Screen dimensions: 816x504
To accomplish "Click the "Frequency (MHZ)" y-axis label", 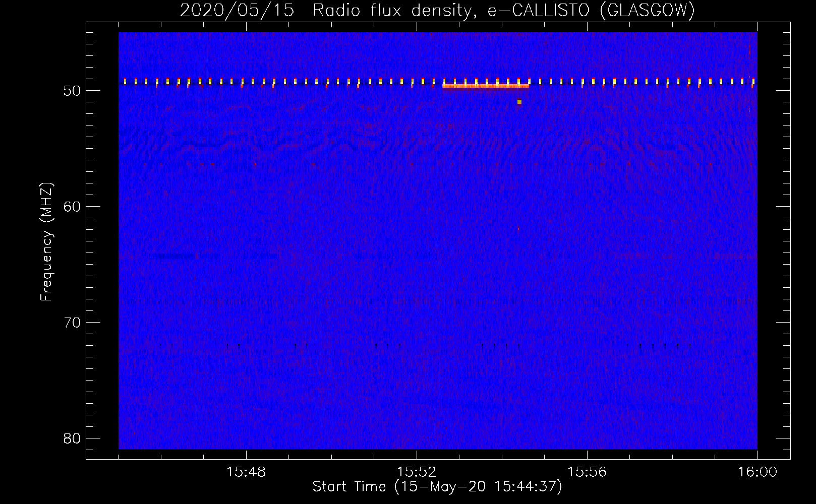I will coord(46,241).
